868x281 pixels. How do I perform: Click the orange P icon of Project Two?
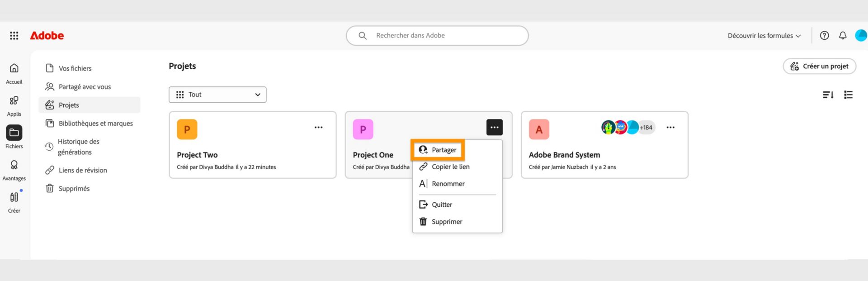click(187, 129)
